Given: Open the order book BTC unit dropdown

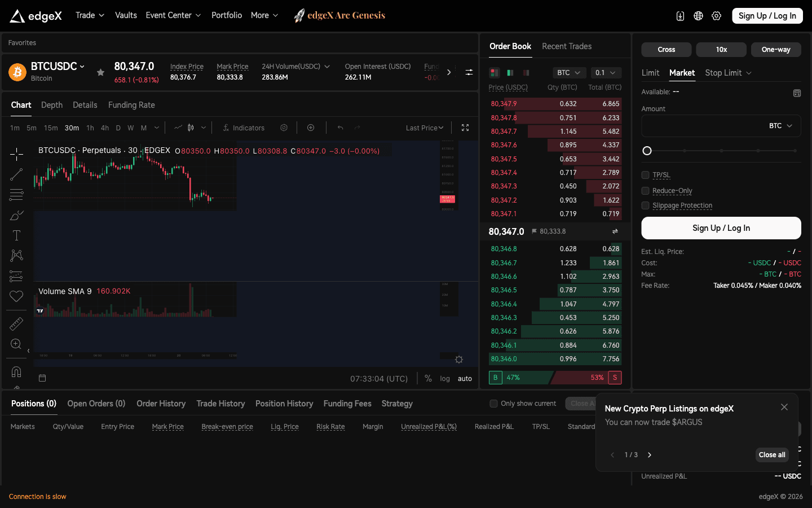Looking at the screenshot, I should (569, 73).
